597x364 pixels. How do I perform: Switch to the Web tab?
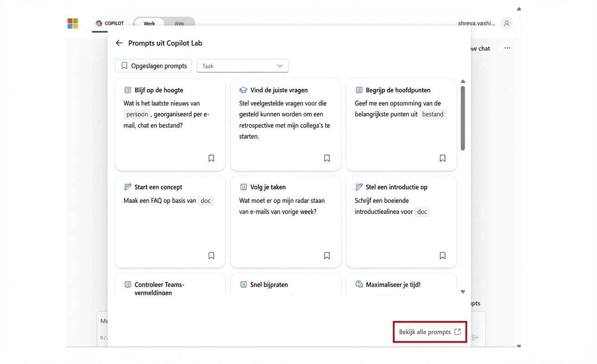[x=179, y=23]
